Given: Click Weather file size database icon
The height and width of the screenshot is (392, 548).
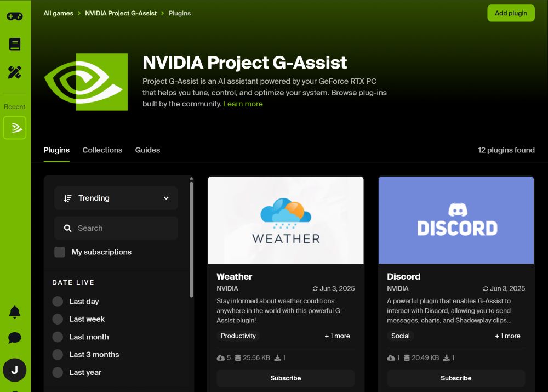Looking at the screenshot, I should (238, 357).
